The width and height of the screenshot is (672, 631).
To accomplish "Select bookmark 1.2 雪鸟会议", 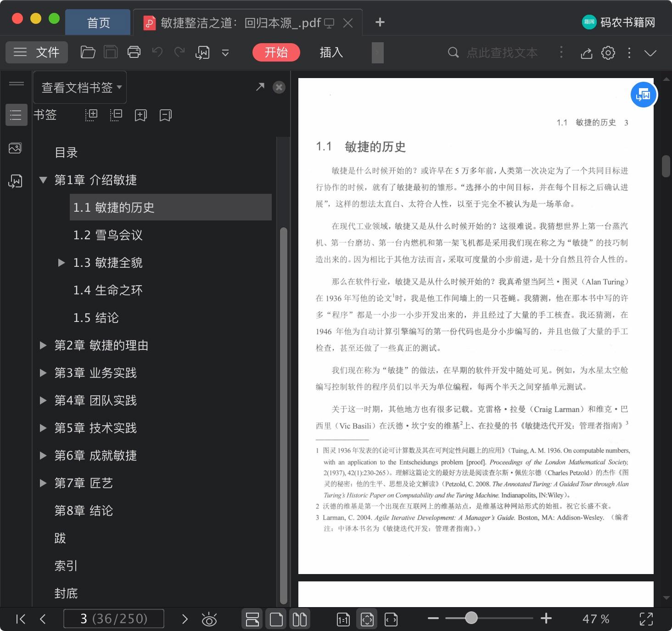I will (x=108, y=235).
